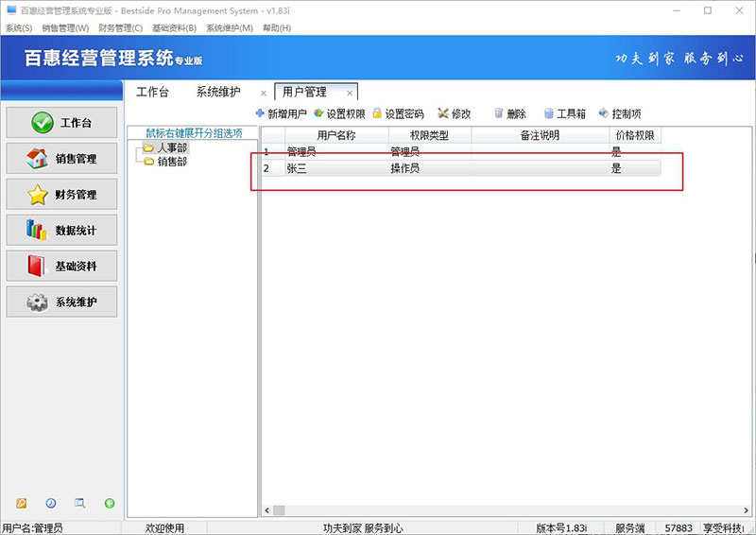Click row number 2 in the user table
The height and width of the screenshot is (535, 756).
(273, 168)
